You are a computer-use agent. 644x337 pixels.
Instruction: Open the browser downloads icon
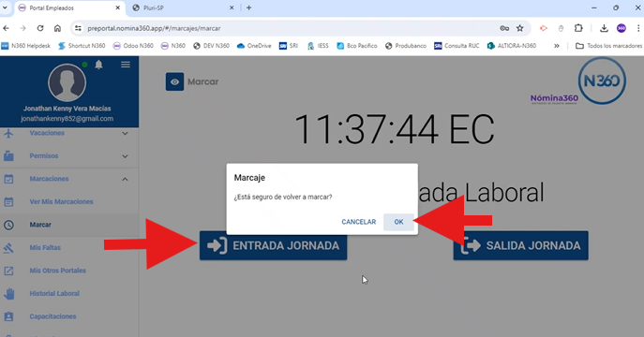click(604, 28)
